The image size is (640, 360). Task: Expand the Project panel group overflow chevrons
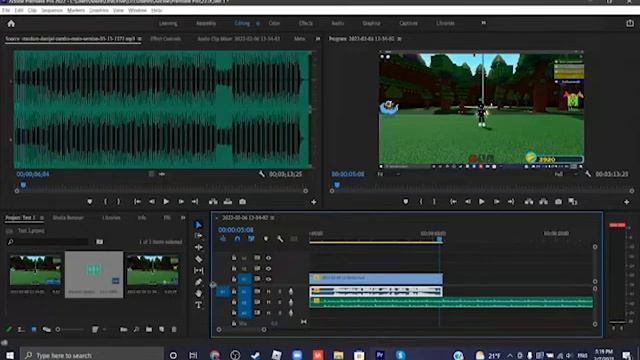tap(183, 218)
